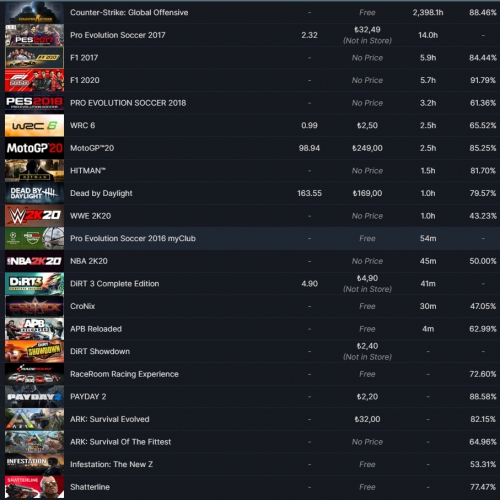Select the 88.46% rating for Counter-Strike
500x500 pixels.
coord(483,13)
